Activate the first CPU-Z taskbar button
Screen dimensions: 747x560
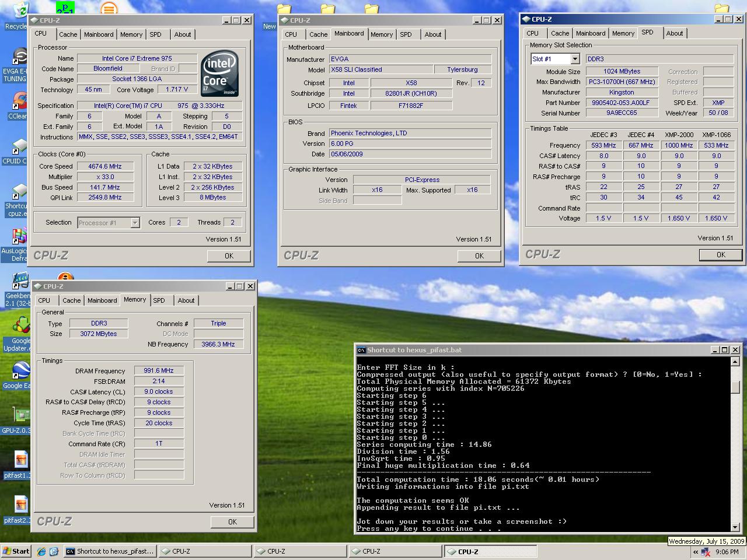205,551
